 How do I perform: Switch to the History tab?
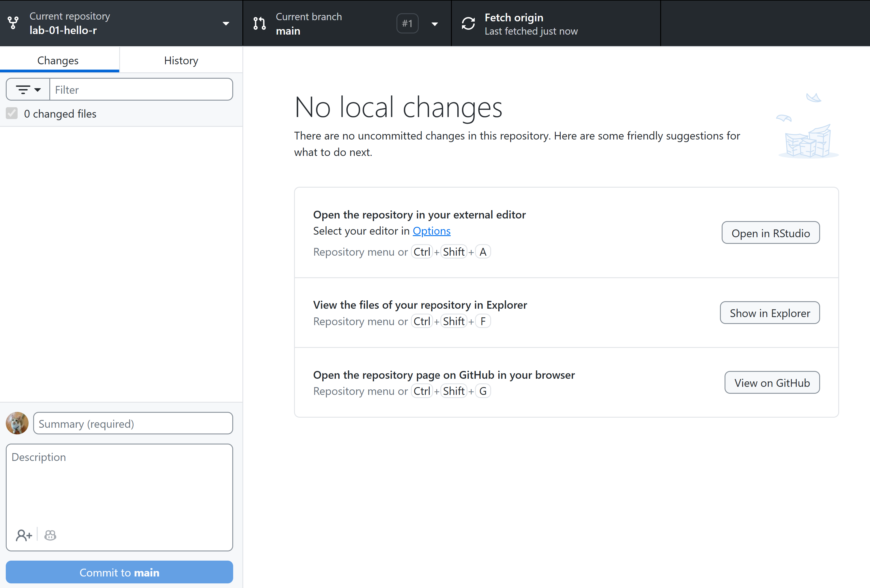coord(181,60)
